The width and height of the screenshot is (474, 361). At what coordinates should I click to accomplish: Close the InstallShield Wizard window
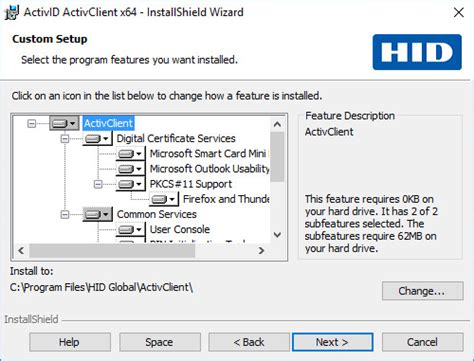pyautogui.click(x=459, y=13)
